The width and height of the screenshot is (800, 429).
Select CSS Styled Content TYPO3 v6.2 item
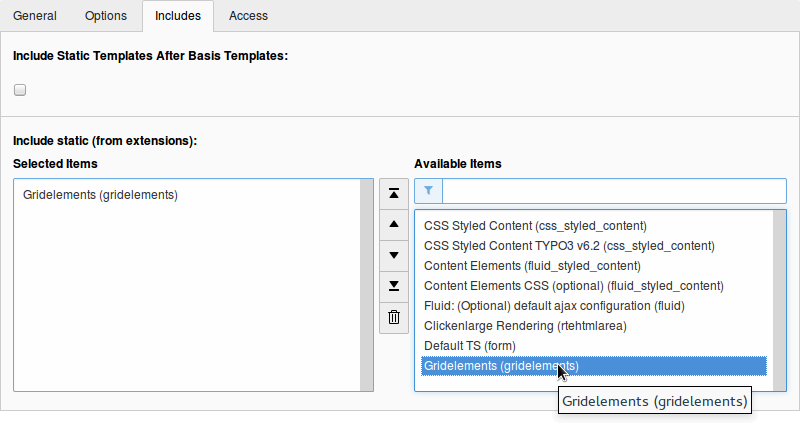coord(569,246)
